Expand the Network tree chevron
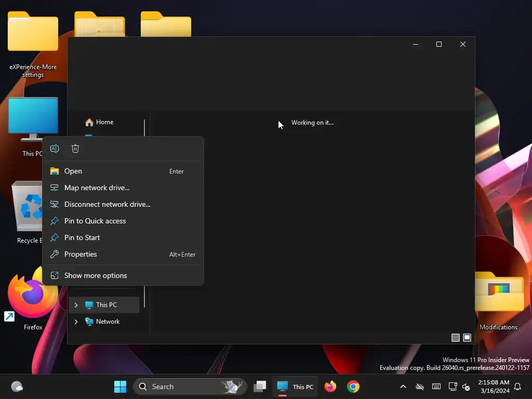This screenshot has height=399, width=532. [x=76, y=322]
